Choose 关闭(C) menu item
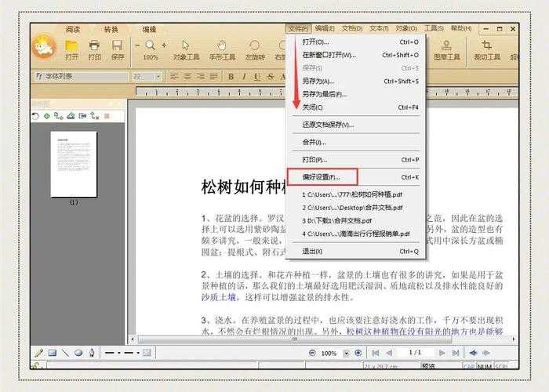549x392 pixels. click(x=356, y=107)
